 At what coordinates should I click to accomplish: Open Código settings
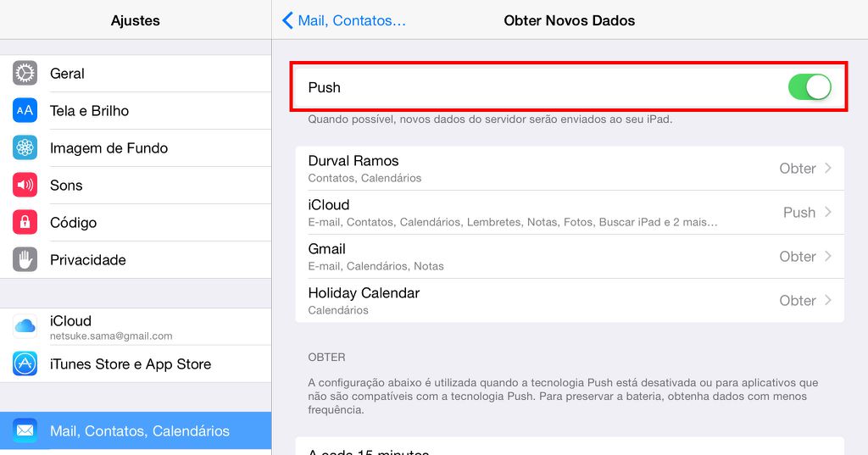[136, 222]
